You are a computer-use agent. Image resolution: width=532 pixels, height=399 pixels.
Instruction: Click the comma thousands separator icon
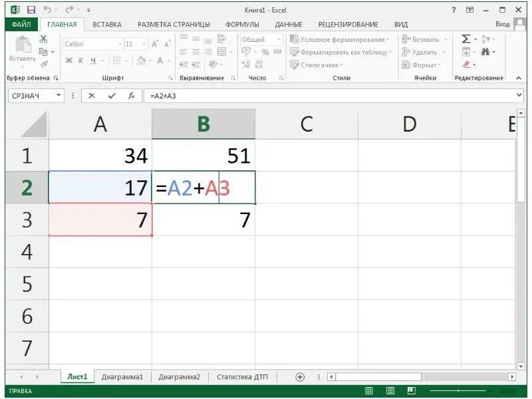point(277,52)
